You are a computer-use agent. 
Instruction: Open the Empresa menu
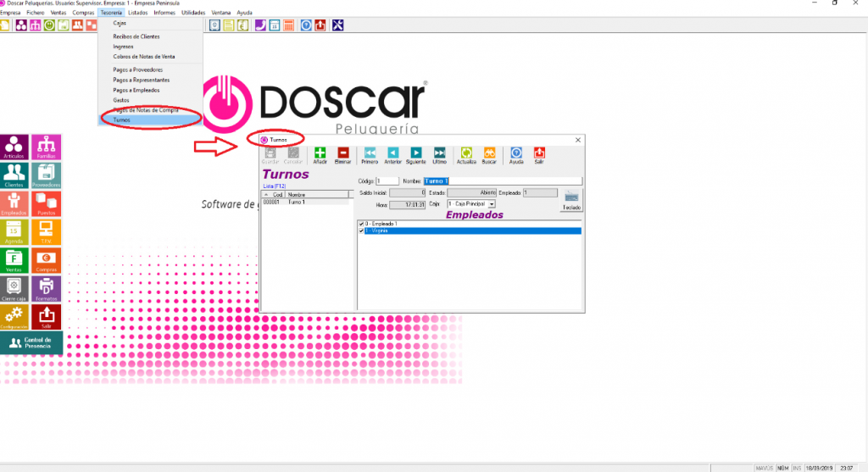[x=10, y=13]
